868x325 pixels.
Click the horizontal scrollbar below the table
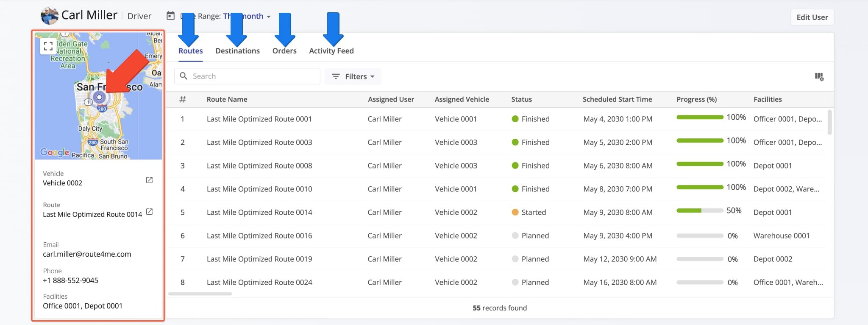click(x=200, y=294)
